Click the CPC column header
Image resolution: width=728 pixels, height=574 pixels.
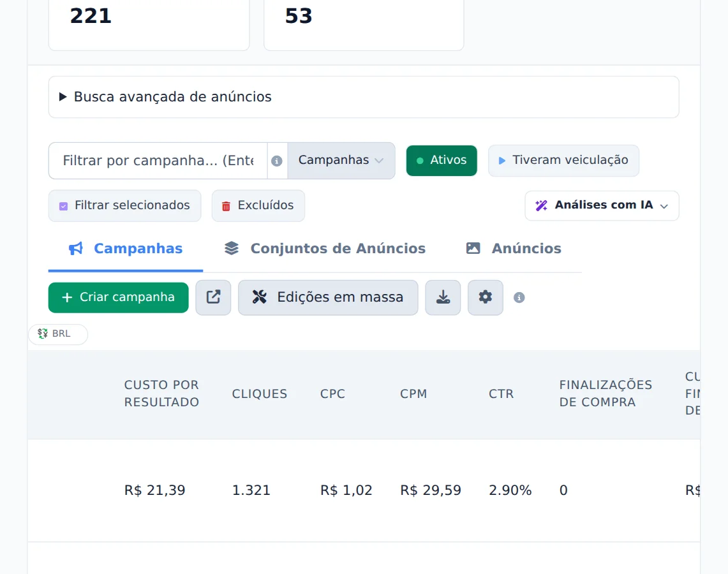(x=332, y=394)
